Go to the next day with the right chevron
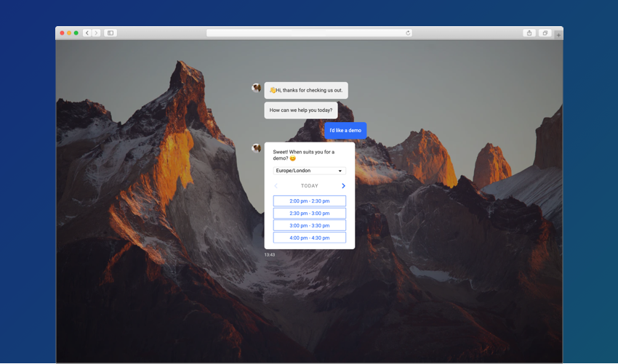618x364 pixels. (343, 186)
